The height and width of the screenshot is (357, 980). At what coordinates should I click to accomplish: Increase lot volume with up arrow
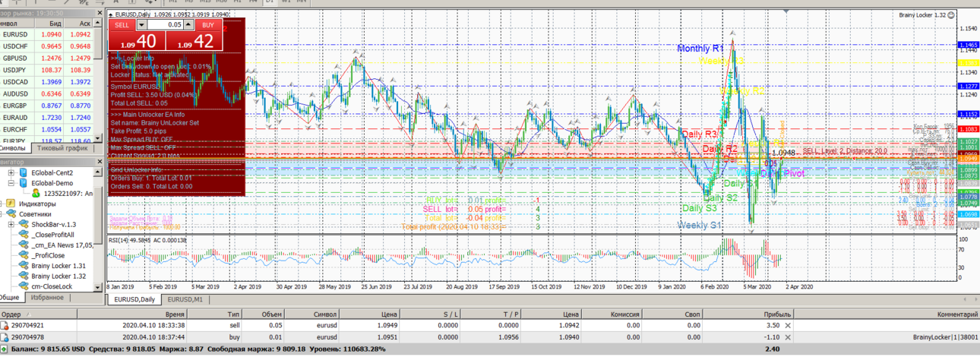[189, 24]
